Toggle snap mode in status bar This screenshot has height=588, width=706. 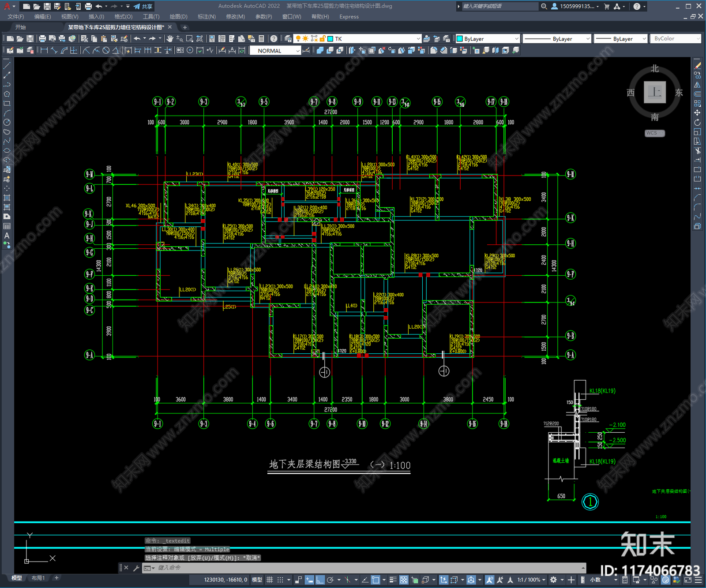(280, 580)
